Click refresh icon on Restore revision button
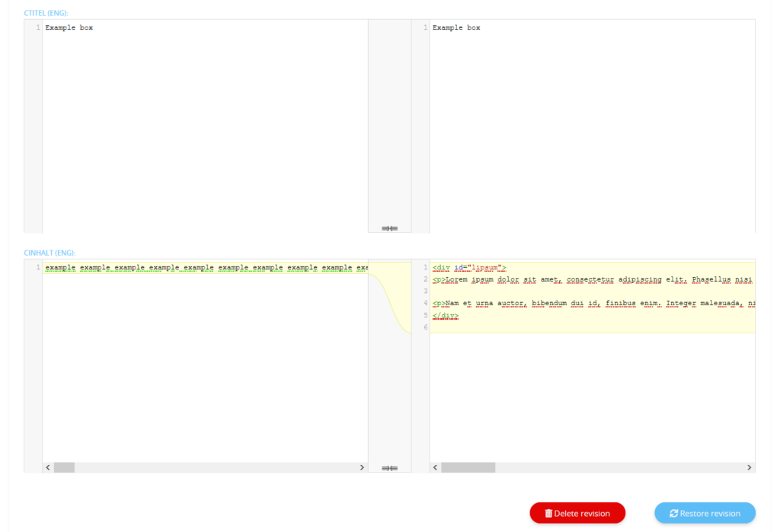This screenshot has width=780, height=532. coord(673,514)
